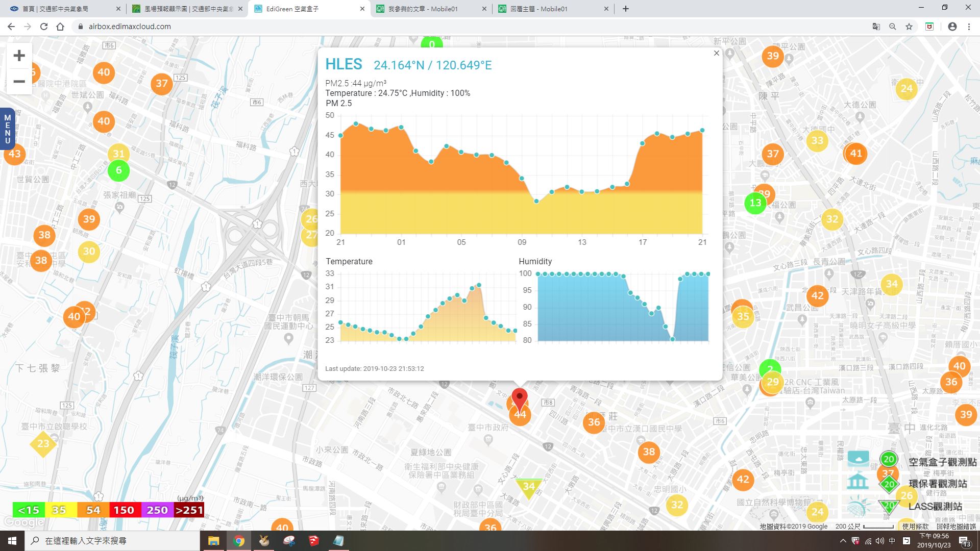Image resolution: width=980 pixels, height=551 pixels.
Task: Click the lowest PM2.5 chart data point
Action: [x=536, y=202]
